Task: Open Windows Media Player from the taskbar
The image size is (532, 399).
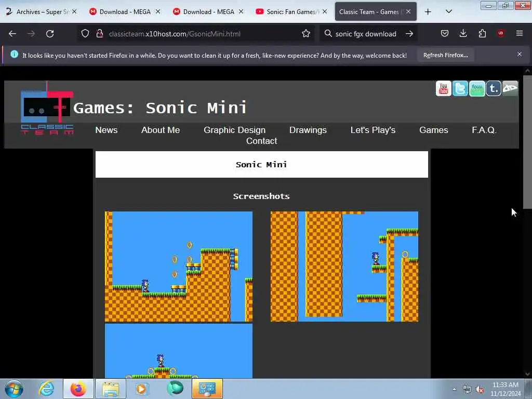Action: pyautogui.click(x=142, y=389)
